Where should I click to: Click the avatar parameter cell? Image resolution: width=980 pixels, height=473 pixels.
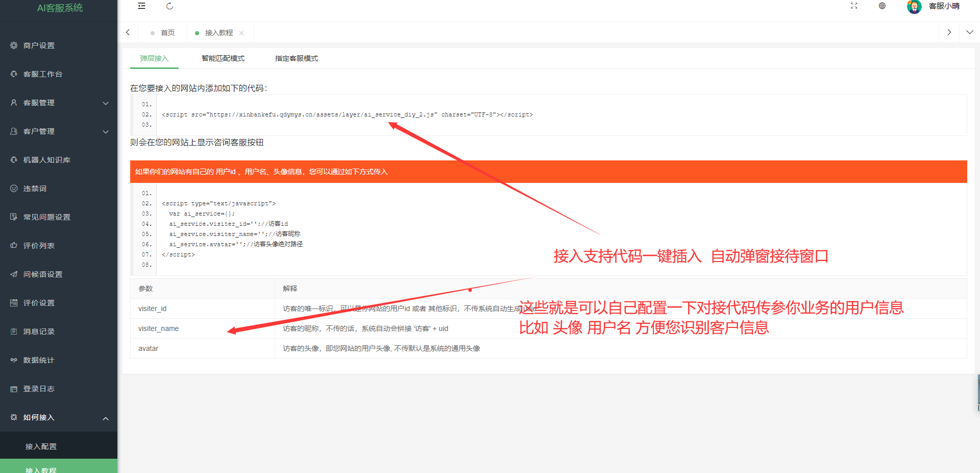click(x=203, y=348)
